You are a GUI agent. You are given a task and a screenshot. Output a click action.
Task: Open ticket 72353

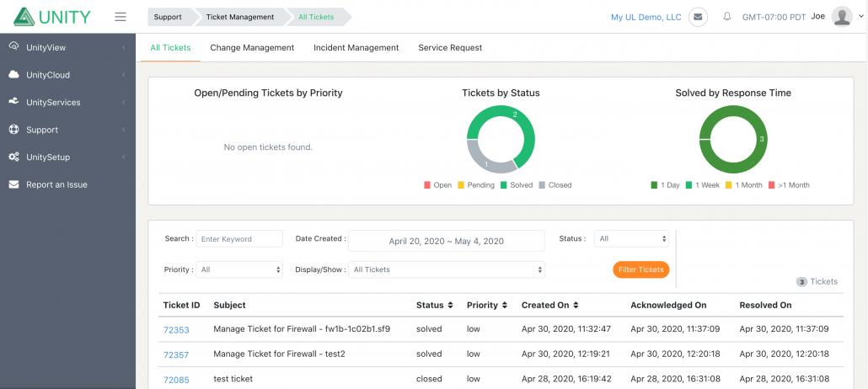(x=176, y=330)
